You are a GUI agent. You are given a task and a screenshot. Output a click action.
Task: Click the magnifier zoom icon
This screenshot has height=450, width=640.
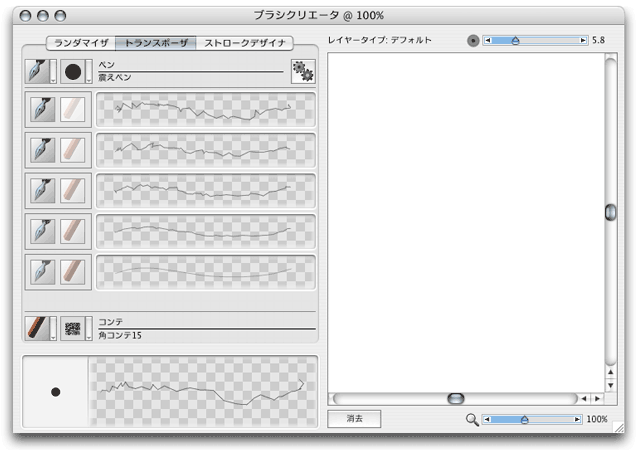pyautogui.click(x=472, y=419)
